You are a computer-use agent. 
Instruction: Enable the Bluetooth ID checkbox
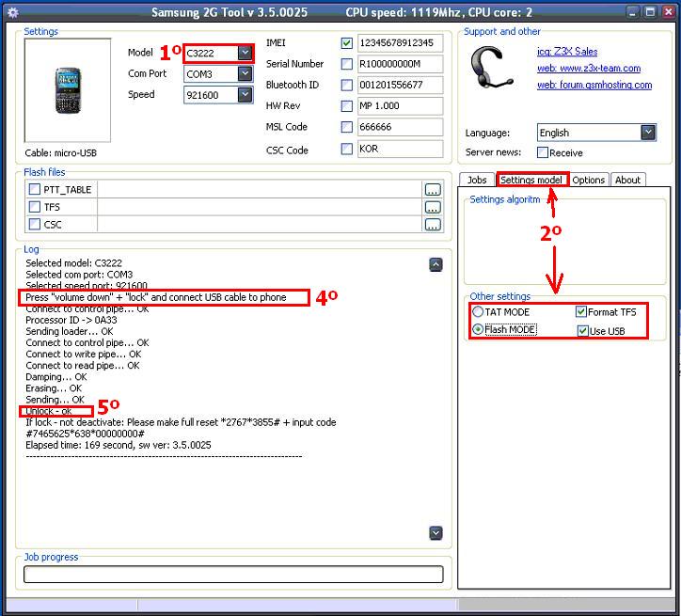click(346, 85)
